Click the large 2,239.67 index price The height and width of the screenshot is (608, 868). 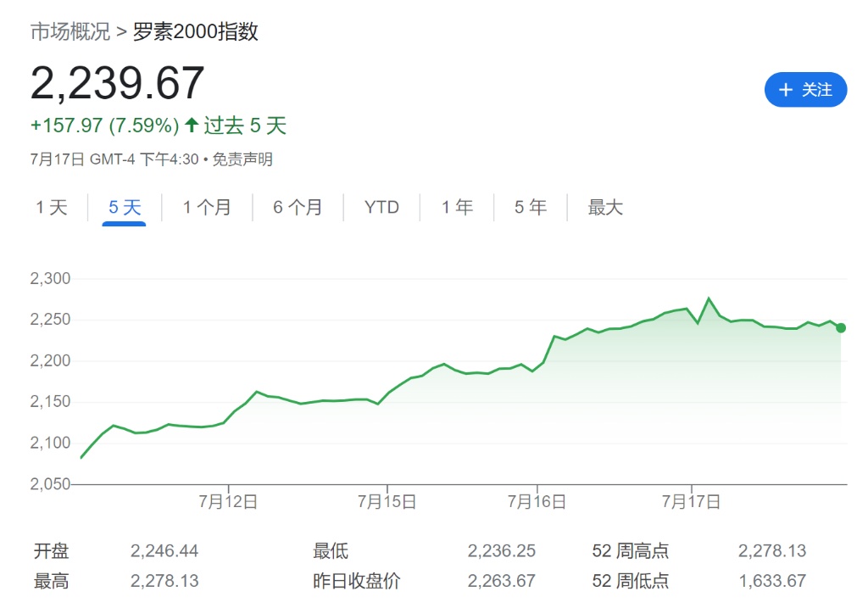pyautogui.click(x=118, y=83)
